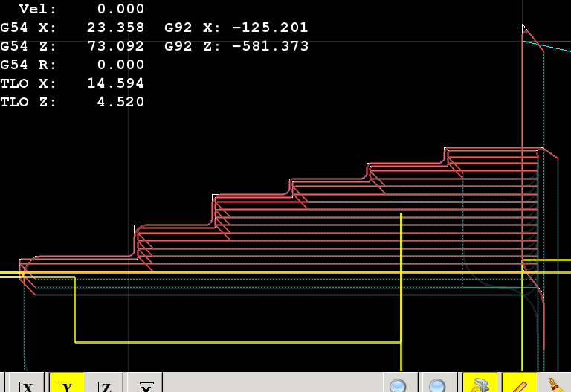Switch preview to the X view
Screen dimensions: 571x392
[26, 385]
